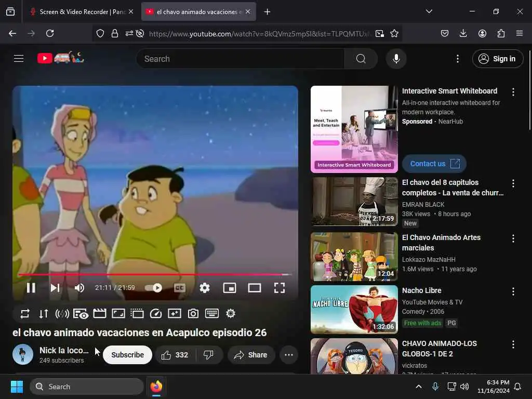The width and height of the screenshot is (532, 399).
Task: Open Firefox downloads panel
Action: pyautogui.click(x=463, y=33)
